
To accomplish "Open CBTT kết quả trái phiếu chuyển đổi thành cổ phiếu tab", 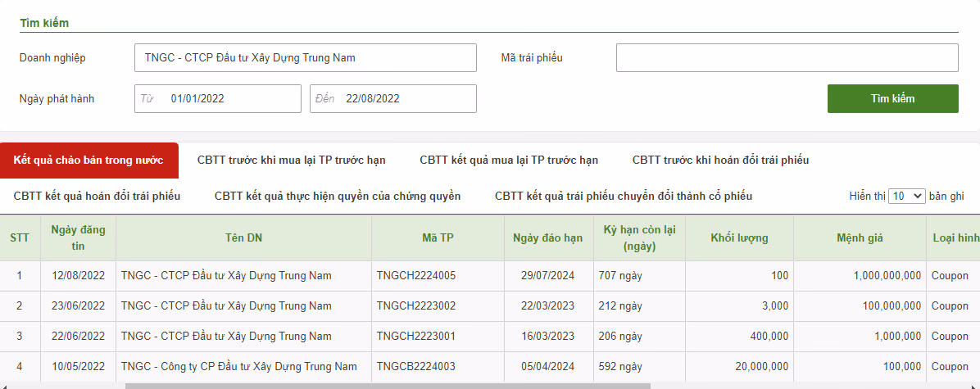I will (623, 197).
